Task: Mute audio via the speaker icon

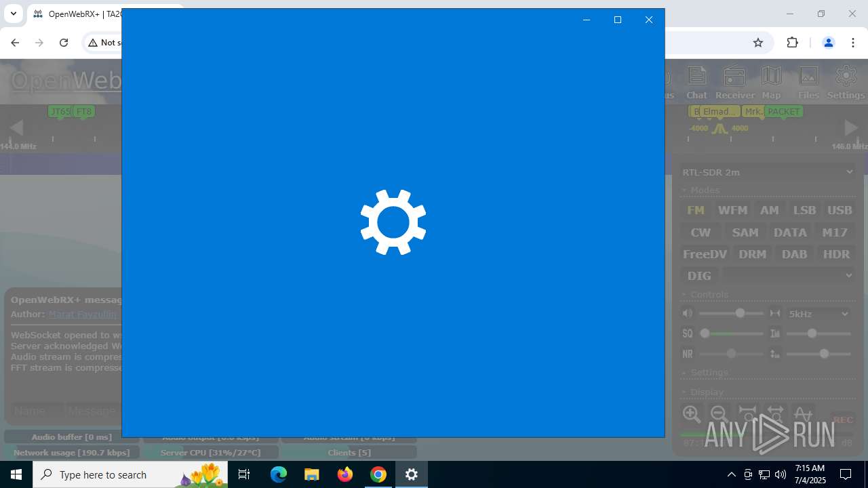Action: click(x=688, y=313)
